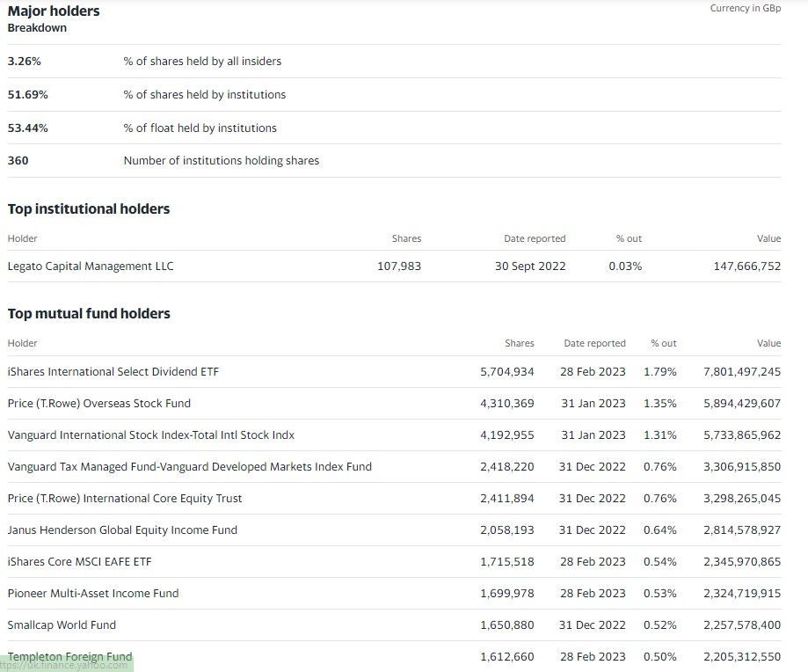
Task: Click Price (T.Rowe) International Core Equity Trust
Action: (125, 499)
